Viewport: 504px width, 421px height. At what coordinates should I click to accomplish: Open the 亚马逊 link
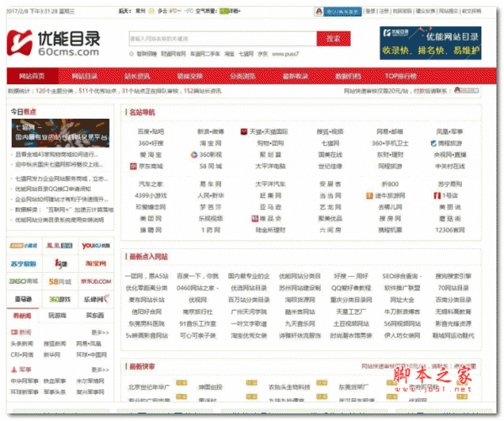(270, 207)
